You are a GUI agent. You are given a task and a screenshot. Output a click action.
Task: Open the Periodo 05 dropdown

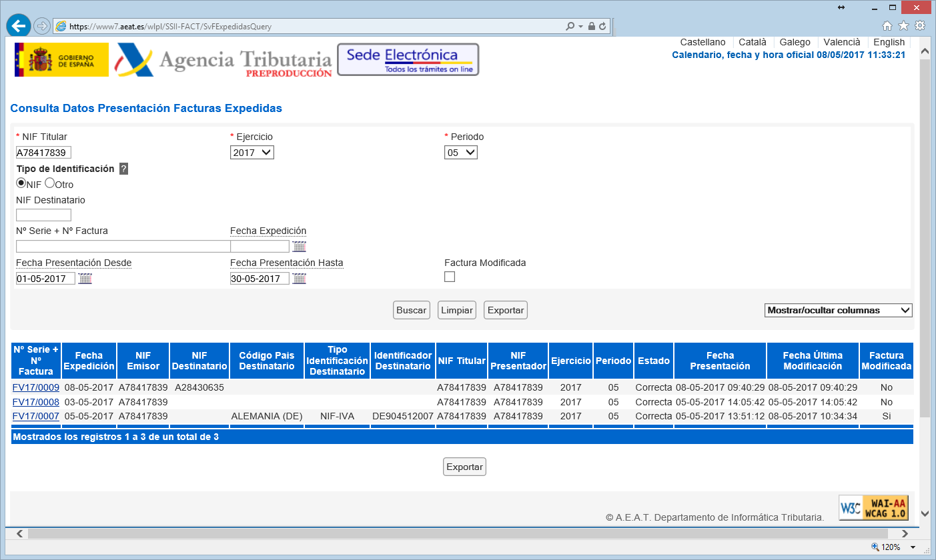point(461,153)
